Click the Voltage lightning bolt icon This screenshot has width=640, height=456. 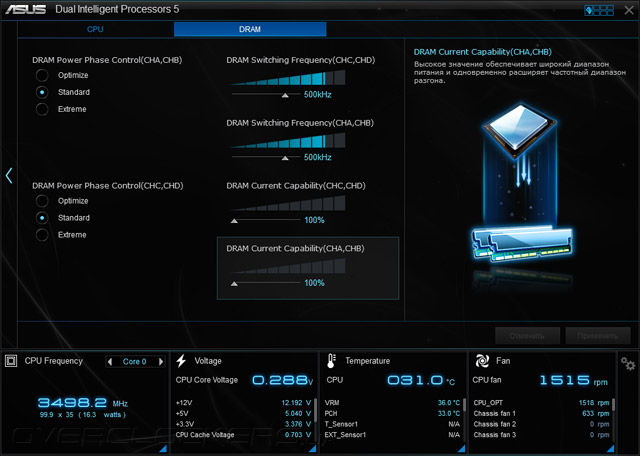click(x=181, y=361)
